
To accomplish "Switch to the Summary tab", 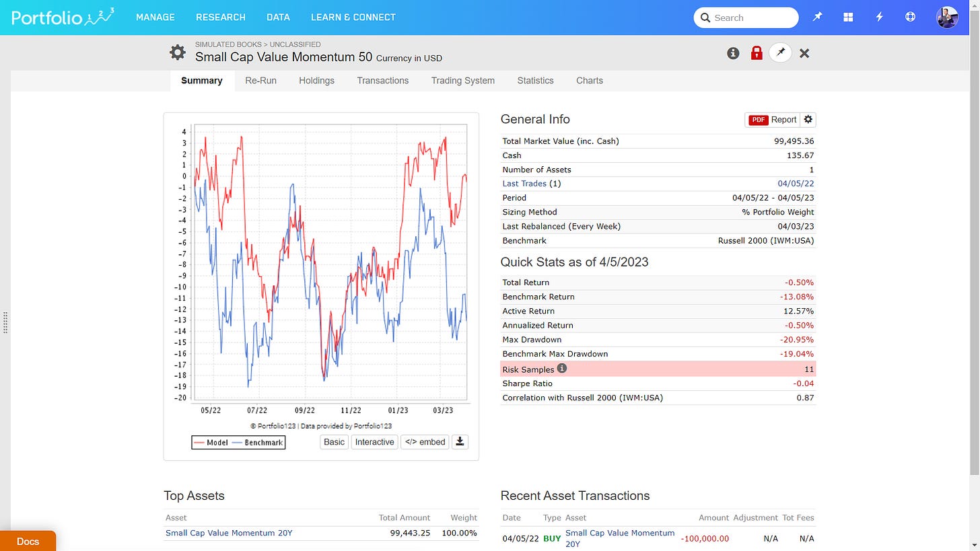I will 202,81.
